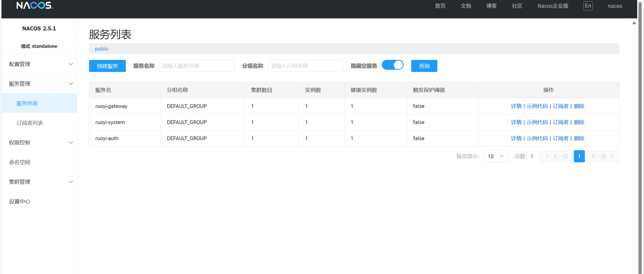
Task: Select 服务列表 in the sidebar
Action: [x=39, y=103]
